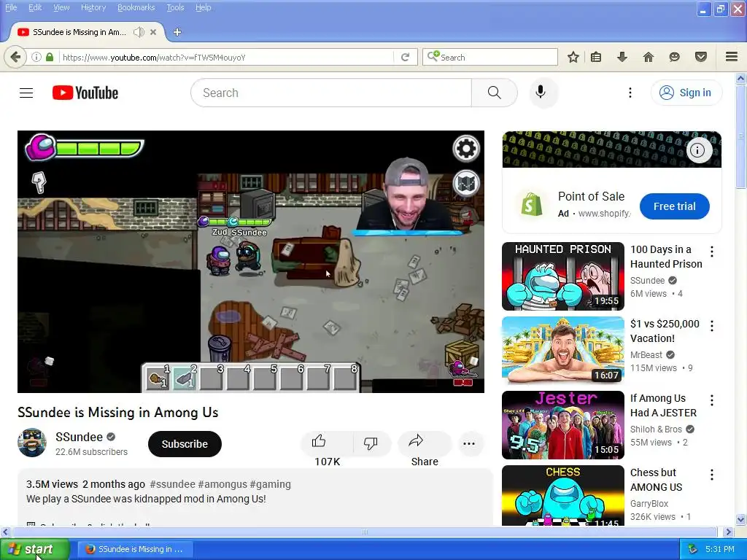The height and width of the screenshot is (560, 747).
Task: Click the green padlock security icon
Action: pyautogui.click(x=50, y=57)
